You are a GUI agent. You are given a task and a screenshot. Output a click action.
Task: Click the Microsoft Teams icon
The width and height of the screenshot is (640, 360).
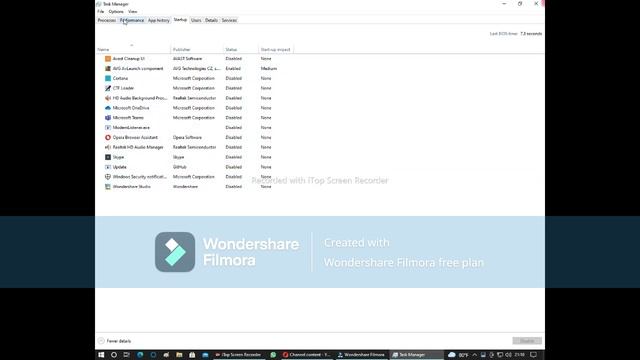tap(108, 118)
